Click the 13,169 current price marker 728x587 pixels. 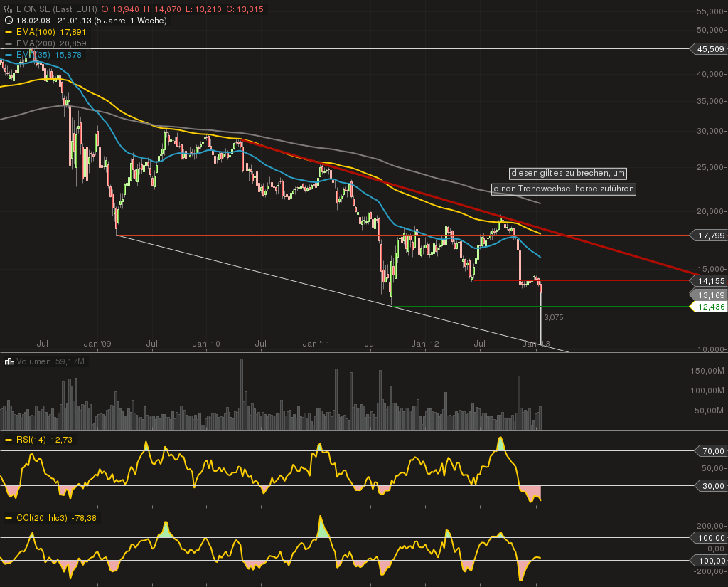[709, 295]
